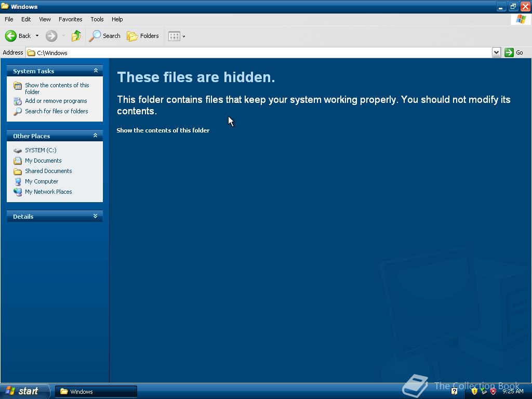Click the address bar showing C:\Windows
532x399 pixels.
pos(259,52)
